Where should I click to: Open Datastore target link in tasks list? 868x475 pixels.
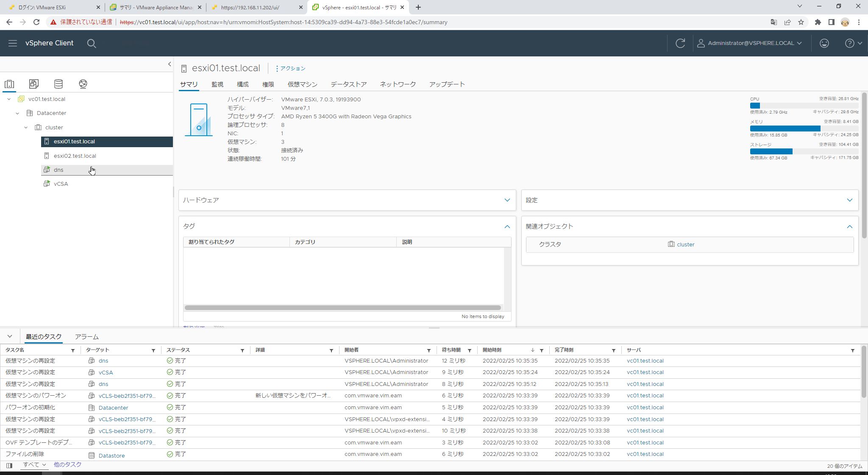pyautogui.click(x=111, y=455)
